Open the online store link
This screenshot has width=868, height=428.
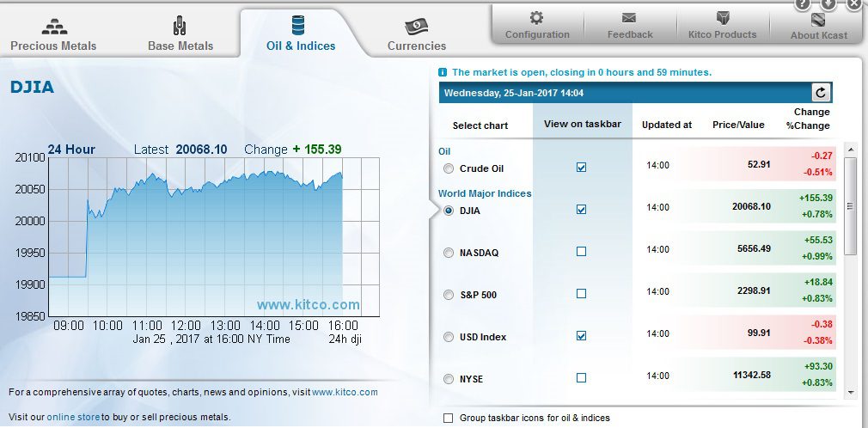(73, 417)
